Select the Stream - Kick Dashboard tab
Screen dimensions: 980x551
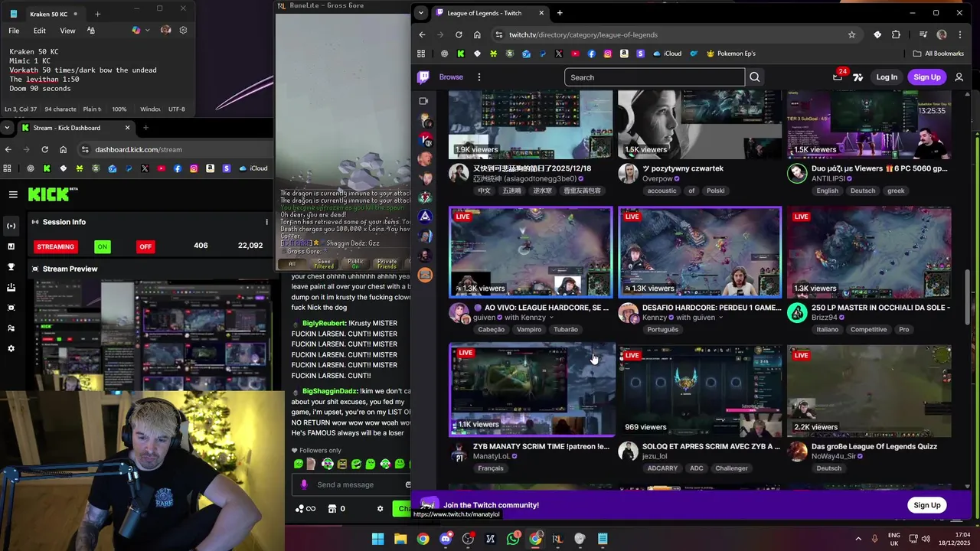point(77,128)
